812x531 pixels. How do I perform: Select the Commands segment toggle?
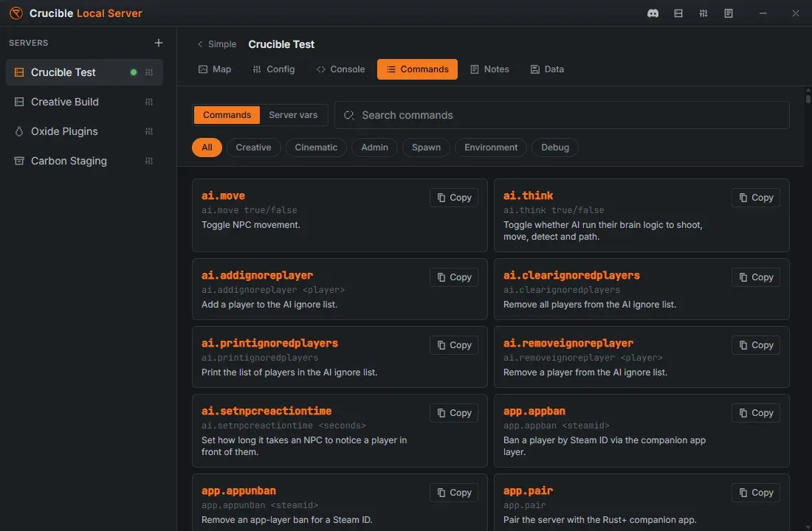227,115
